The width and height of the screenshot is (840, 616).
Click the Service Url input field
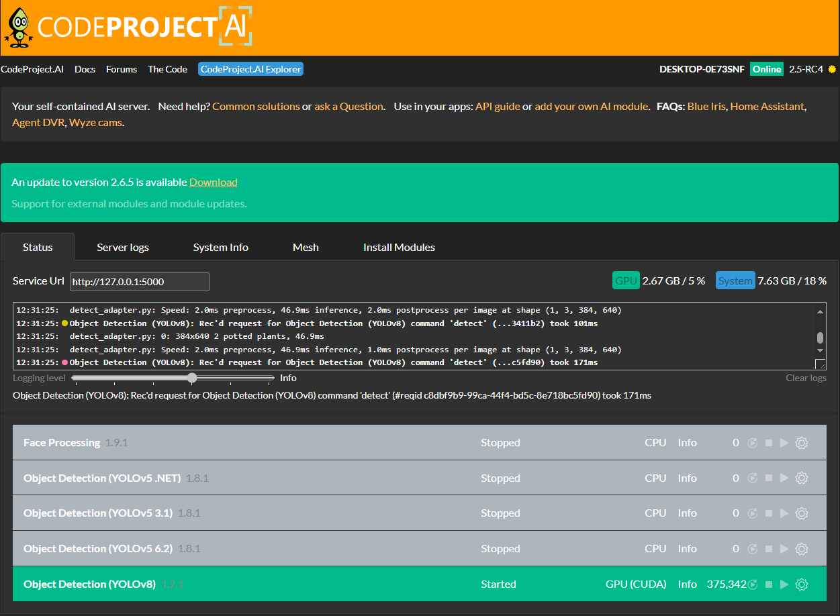click(x=140, y=282)
